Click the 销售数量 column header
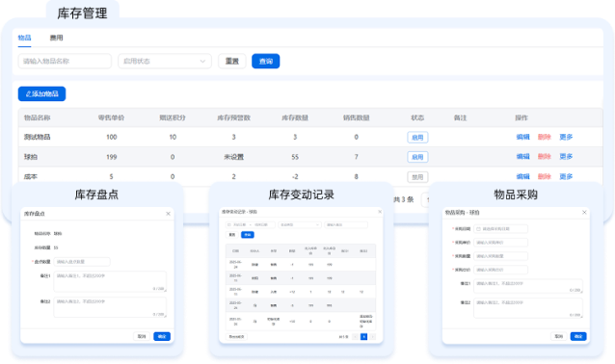615x364 pixels. (356, 117)
